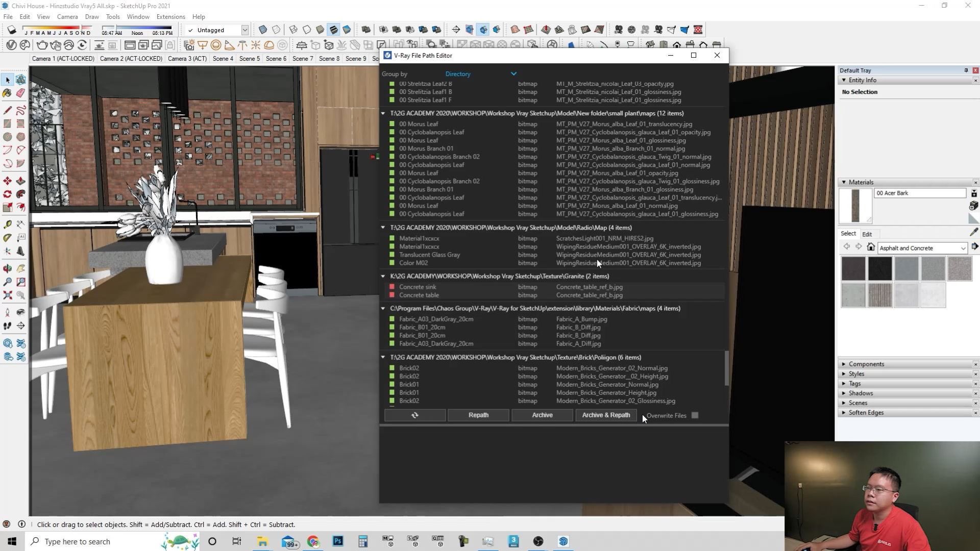Start V-Ray render teapot icon
This screenshot has width=980, height=551.
tap(42, 45)
